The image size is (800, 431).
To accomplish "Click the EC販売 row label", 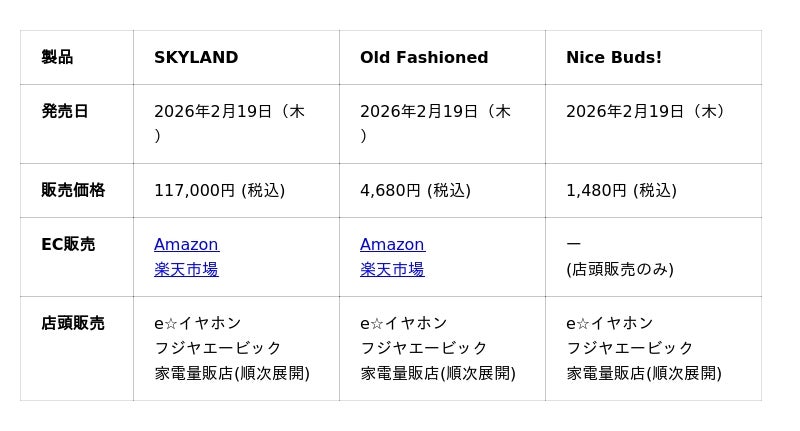I will tap(68, 245).
